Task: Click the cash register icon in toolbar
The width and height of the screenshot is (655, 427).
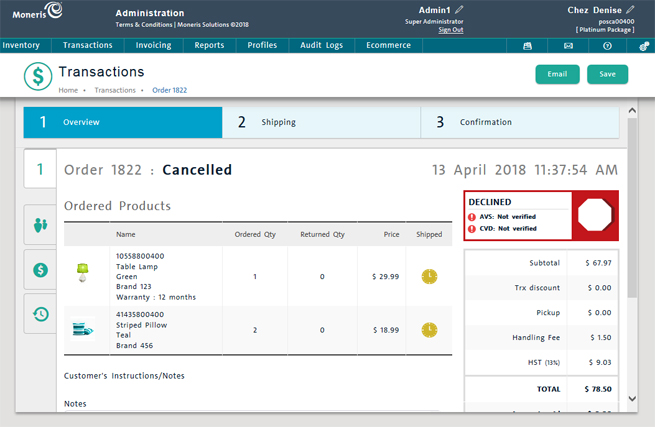Action: tap(528, 46)
